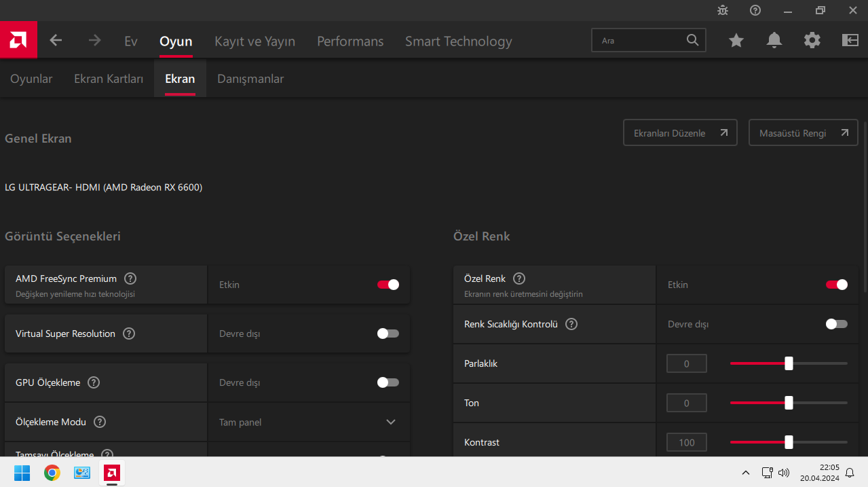Click the bug report icon
The image size is (868, 487).
click(x=723, y=10)
